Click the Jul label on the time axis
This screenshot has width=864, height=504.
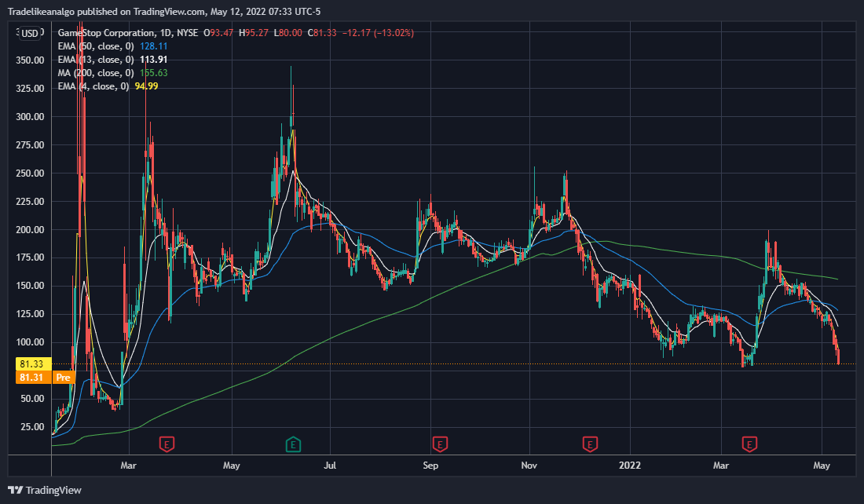tap(330, 466)
